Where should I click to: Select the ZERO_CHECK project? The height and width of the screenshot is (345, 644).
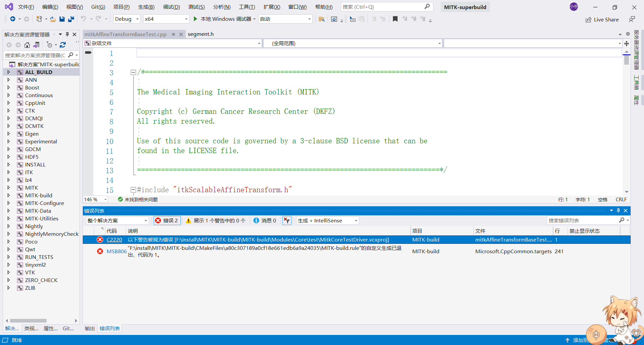(x=41, y=280)
